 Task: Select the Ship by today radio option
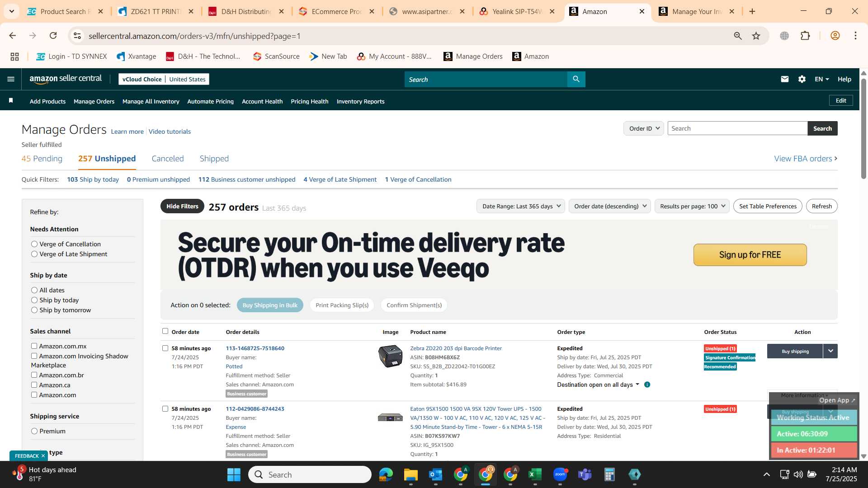[x=34, y=300]
